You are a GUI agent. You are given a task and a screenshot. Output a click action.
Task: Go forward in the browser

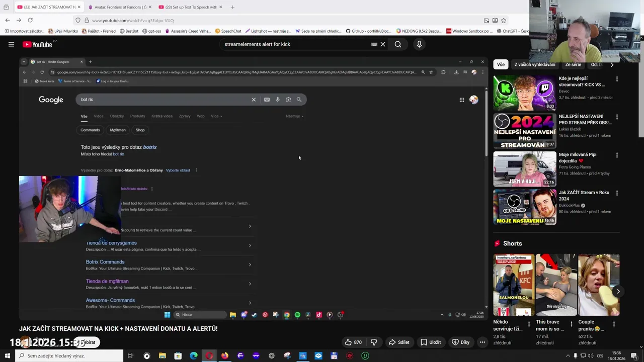pyautogui.click(x=19, y=20)
